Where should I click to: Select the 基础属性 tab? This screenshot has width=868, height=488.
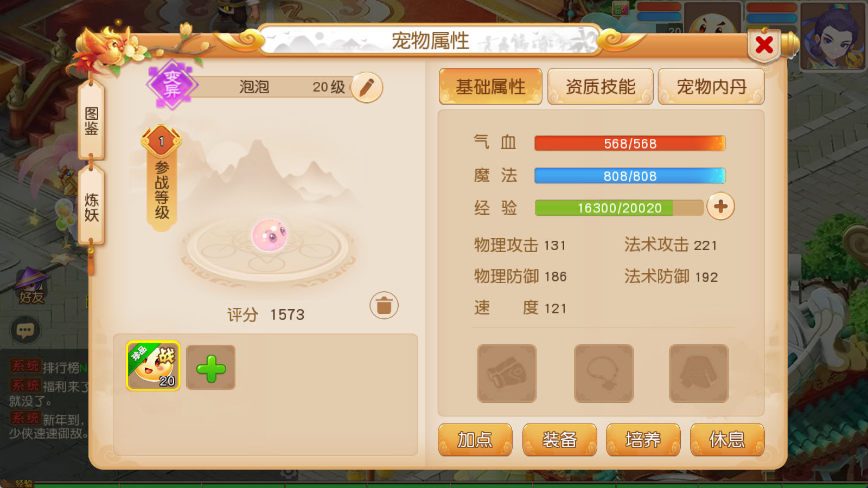[x=490, y=86]
